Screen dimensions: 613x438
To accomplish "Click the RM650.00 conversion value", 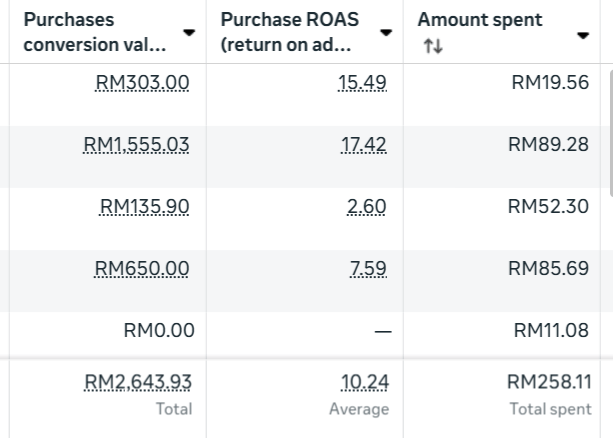I will 142,269.
